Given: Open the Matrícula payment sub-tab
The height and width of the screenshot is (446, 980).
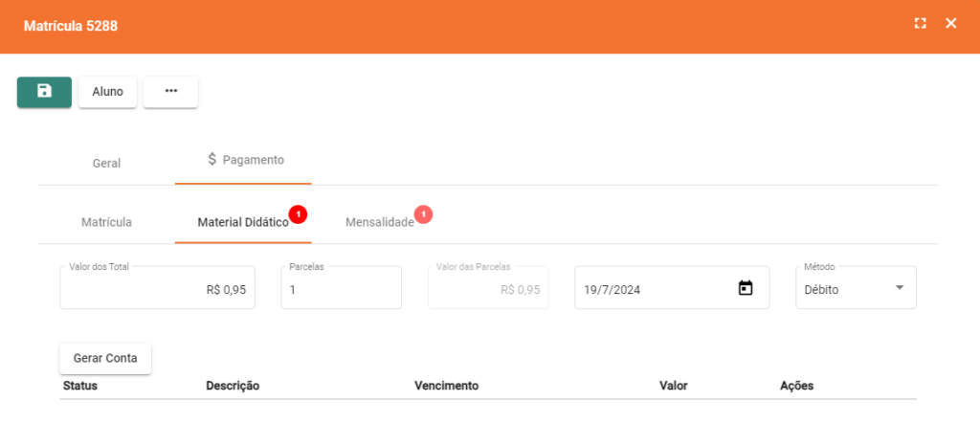Looking at the screenshot, I should pyautogui.click(x=106, y=222).
